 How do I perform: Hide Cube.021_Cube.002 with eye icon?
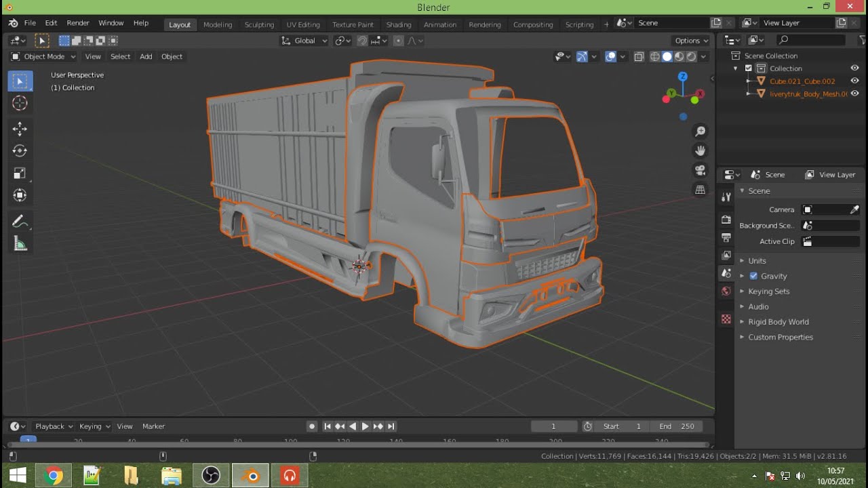pyautogui.click(x=854, y=81)
